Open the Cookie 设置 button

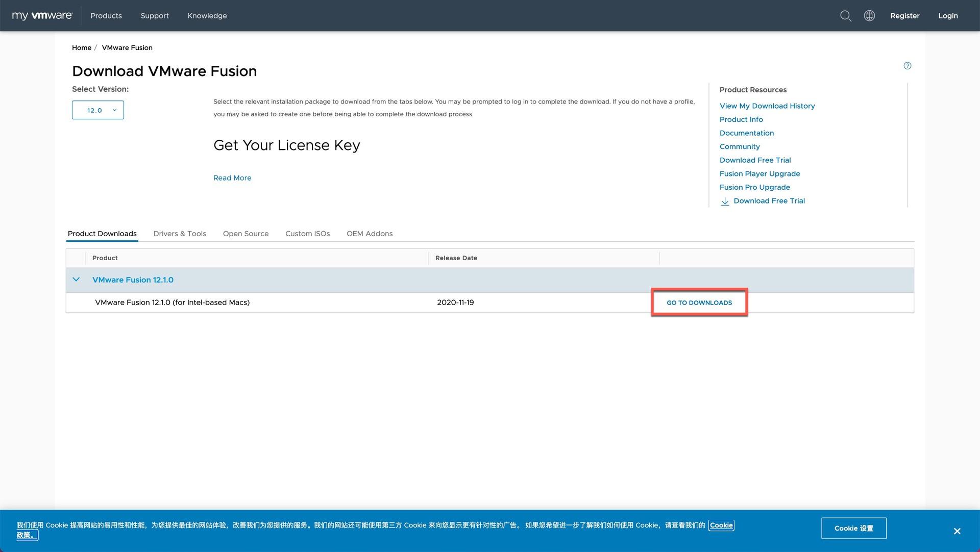coord(853,528)
